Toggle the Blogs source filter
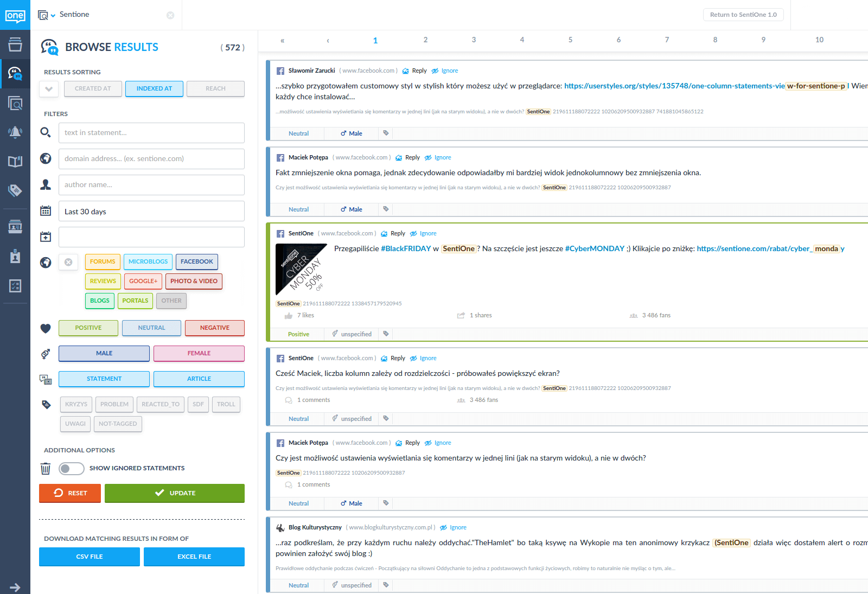Viewport: 868px width, 594px height. coord(100,301)
